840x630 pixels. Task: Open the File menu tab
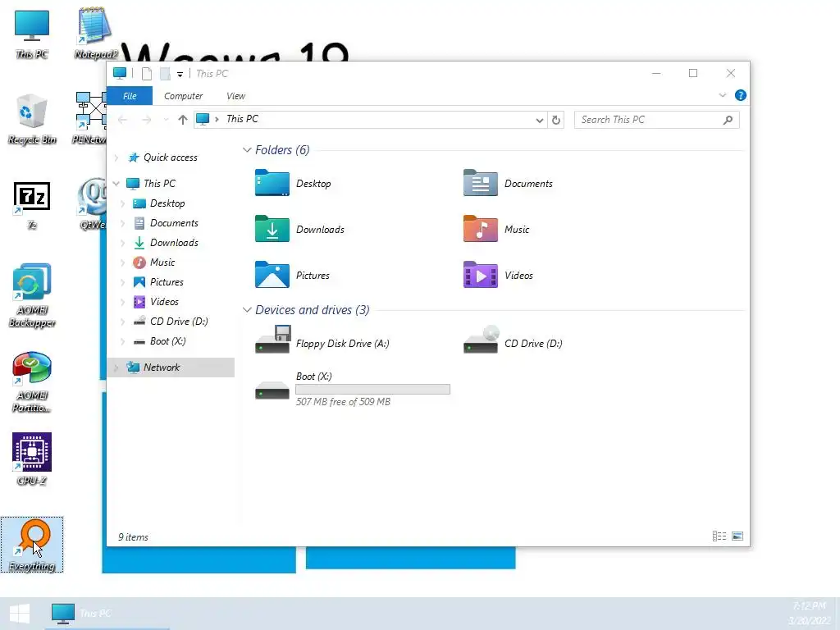pyautogui.click(x=130, y=96)
